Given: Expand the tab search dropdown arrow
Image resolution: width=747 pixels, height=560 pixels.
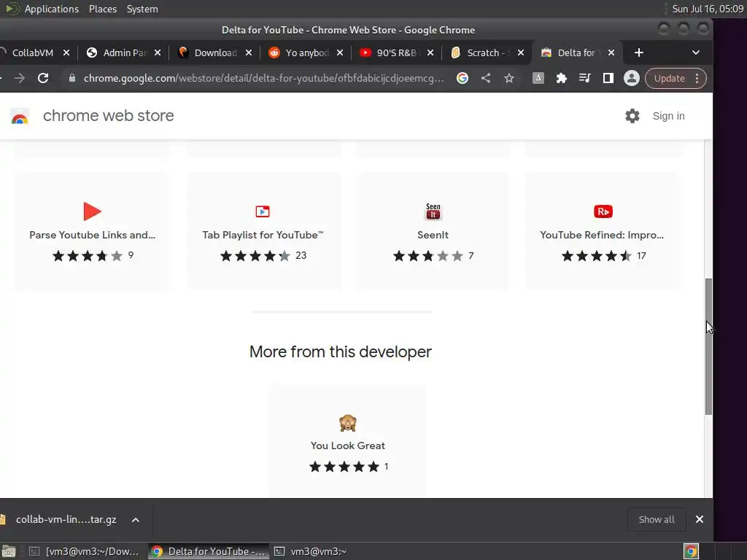Looking at the screenshot, I should [695, 52].
